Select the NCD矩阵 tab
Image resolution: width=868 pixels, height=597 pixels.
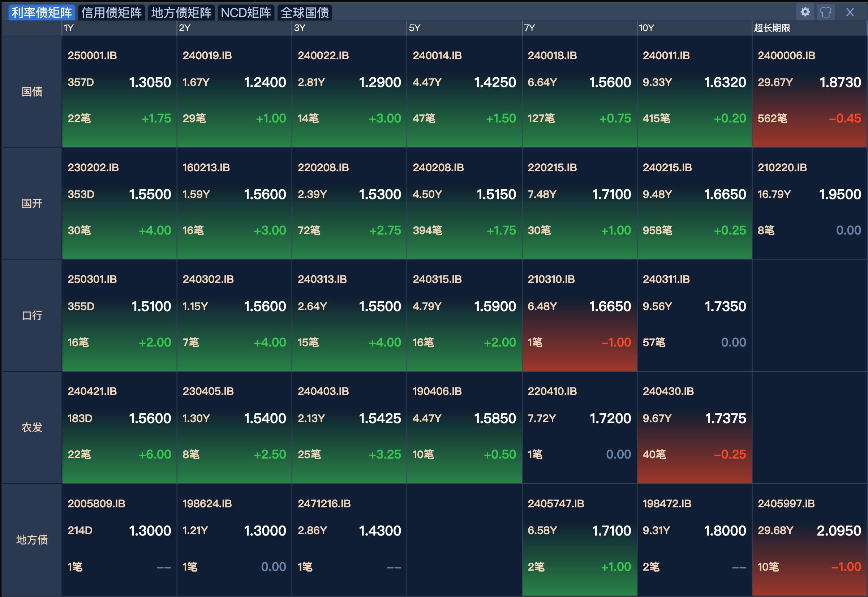[x=246, y=13]
